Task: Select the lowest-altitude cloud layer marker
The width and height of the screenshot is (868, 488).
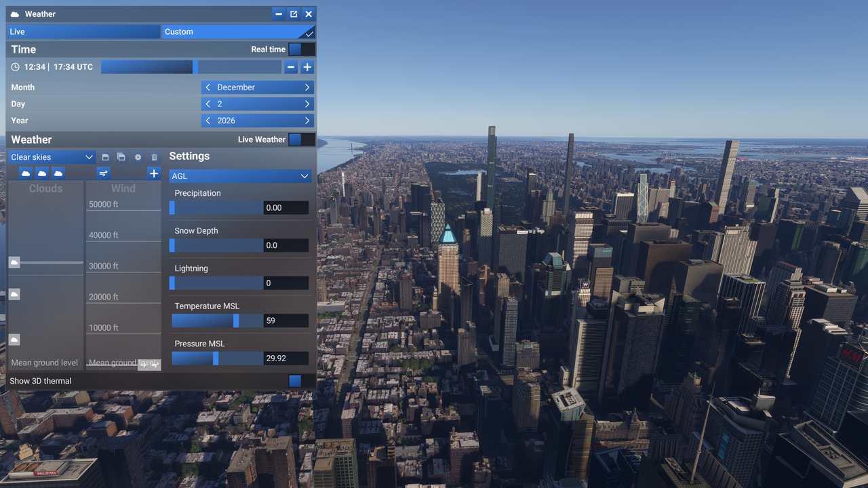Action: tap(14, 340)
